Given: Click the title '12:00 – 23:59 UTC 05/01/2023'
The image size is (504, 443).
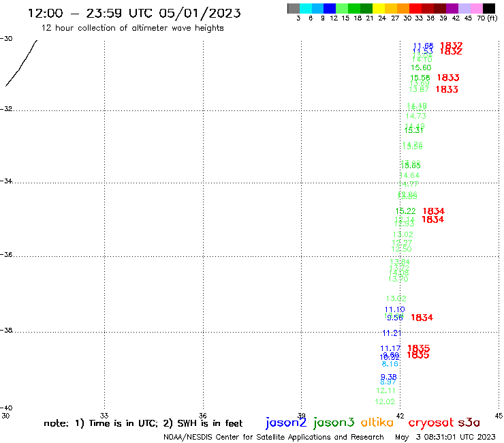Looking at the screenshot, I should pos(134,13).
